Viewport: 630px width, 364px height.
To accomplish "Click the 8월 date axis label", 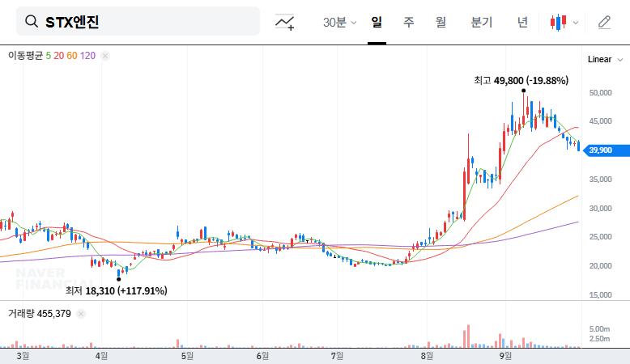I will click(x=427, y=356).
